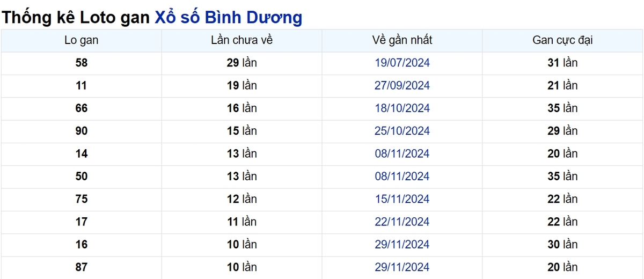This screenshot has width=644, height=279.
Task: Select the '29 lần' cell
Action: click(x=242, y=63)
